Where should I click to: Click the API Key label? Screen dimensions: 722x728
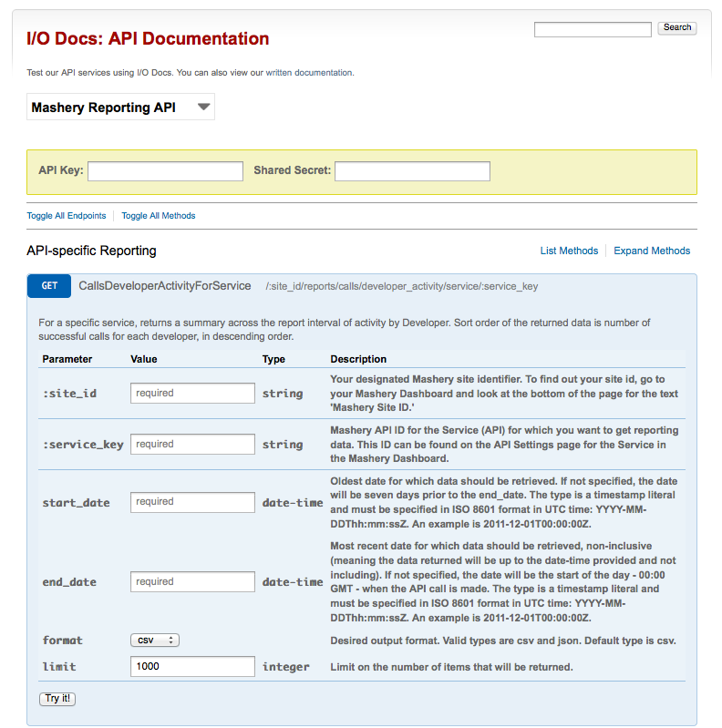pyautogui.click(x=61, y=170)
